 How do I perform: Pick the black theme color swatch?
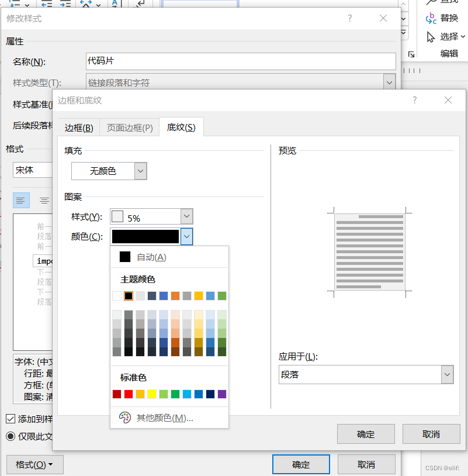tap(129, 296)
